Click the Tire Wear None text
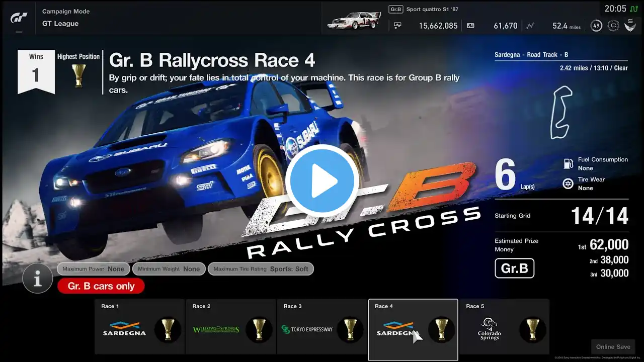Screen dimensions: 644x362 (592, 184)
